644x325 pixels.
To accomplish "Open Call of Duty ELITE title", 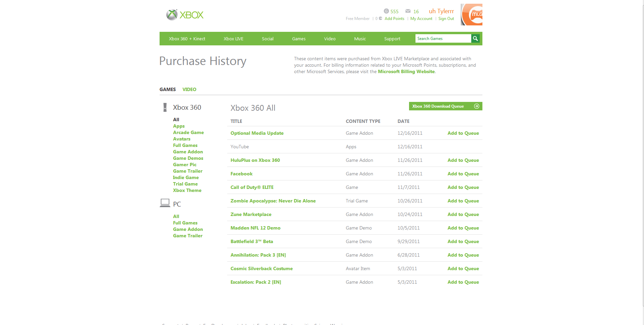I will click(252, 187).
